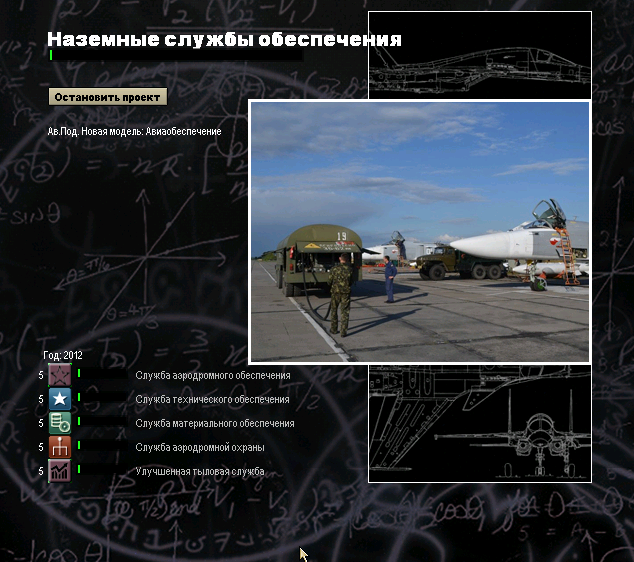Click the airfield refueling photo
This screenshot has height=562, width=634.
click(x=420, y=232)
